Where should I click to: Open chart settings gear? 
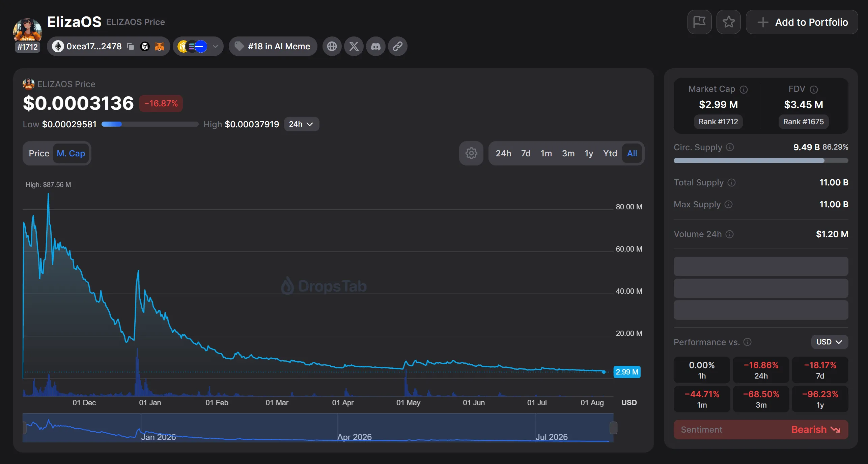pos(471,153)
